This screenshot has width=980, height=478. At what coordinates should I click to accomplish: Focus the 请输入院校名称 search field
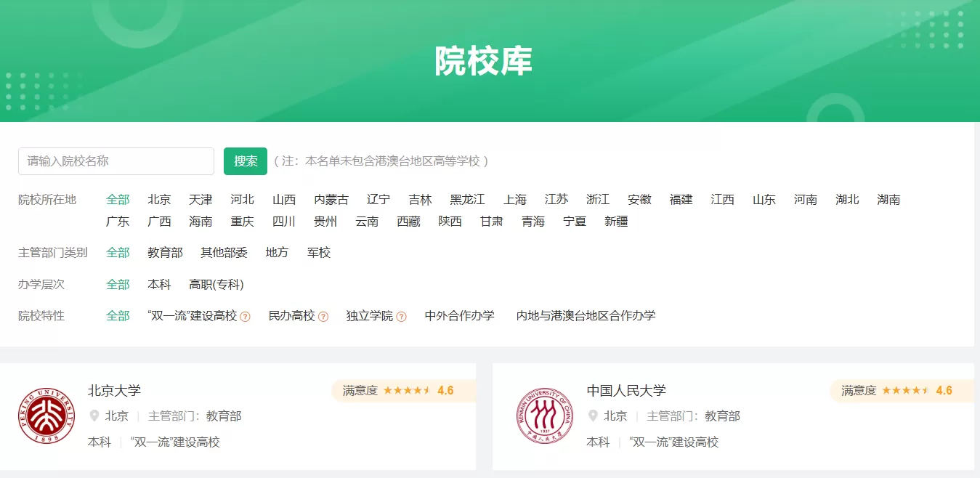(x=116, y=161)
